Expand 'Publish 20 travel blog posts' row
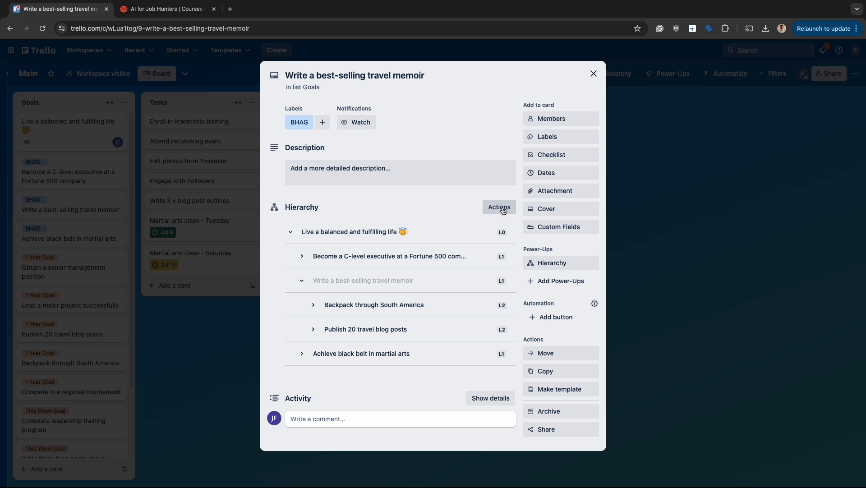The height and width of the screenshot is (488, 866). click(x=313, y=329)
